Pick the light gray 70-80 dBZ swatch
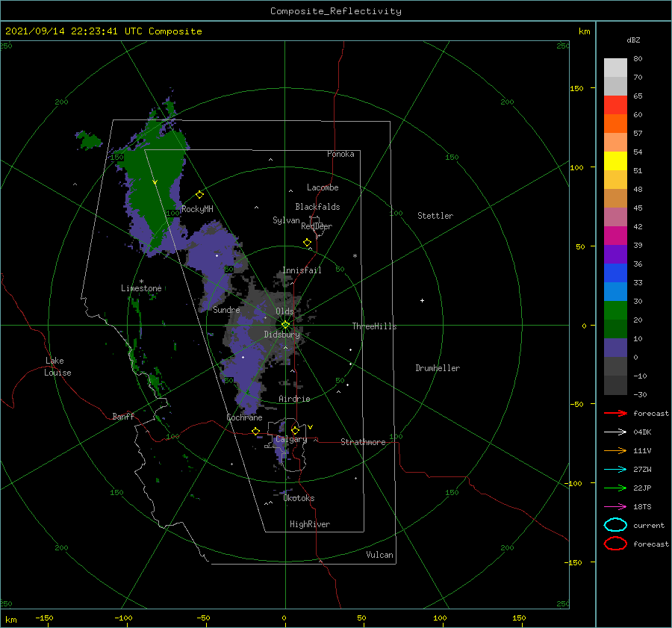This screenshot has width=672, height=628. [615, 67]
